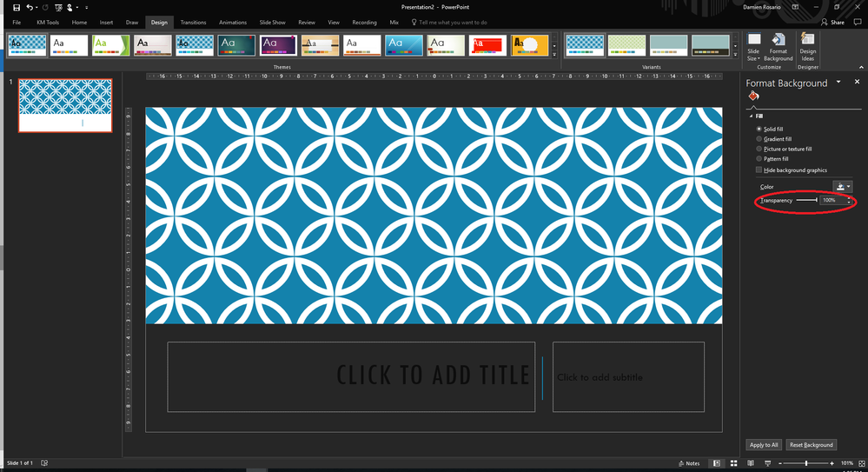This screenshot has width=868, height=472.
Task: Open the File menu
Action: tap(17, 22)
